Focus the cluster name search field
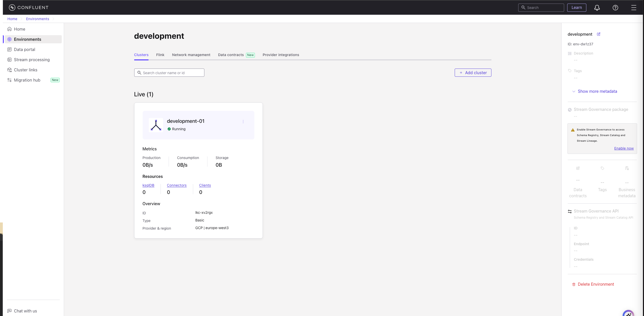The height and width of the screenshot is (316, 644). 169,73
